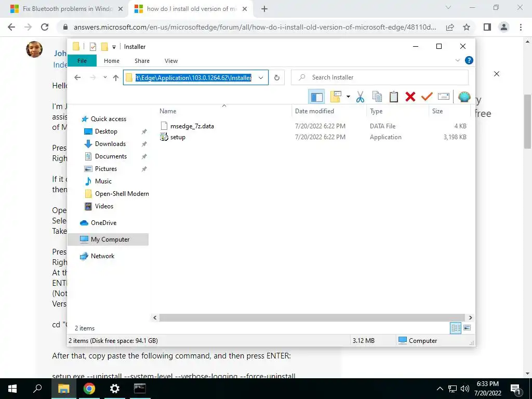Click the red X Delete icon
Viewport: 532px width, 399px height.
click(410, 97)
